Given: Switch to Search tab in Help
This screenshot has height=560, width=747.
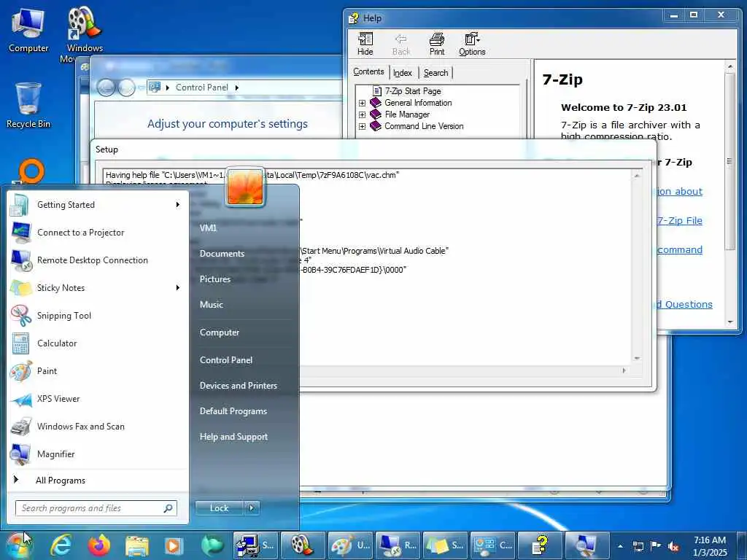Looking at the screenshot, I should [436, 73].
